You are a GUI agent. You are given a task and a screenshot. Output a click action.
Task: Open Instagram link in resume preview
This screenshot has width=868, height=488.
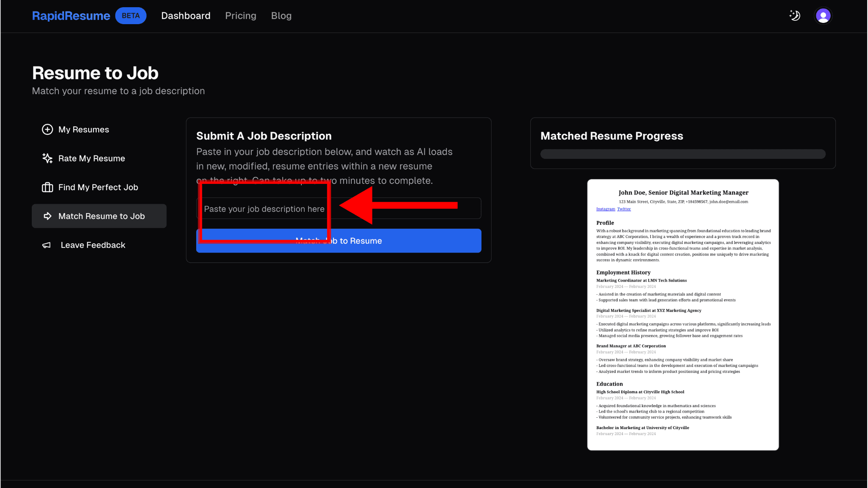pos(605,209)
